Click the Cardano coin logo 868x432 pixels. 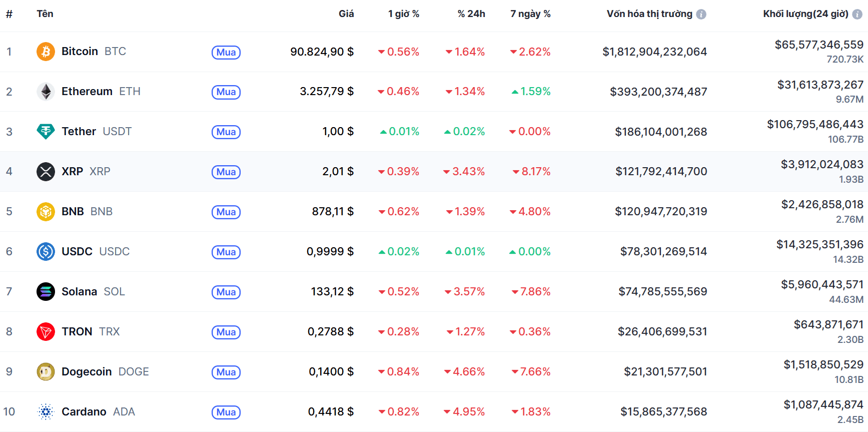46,411
